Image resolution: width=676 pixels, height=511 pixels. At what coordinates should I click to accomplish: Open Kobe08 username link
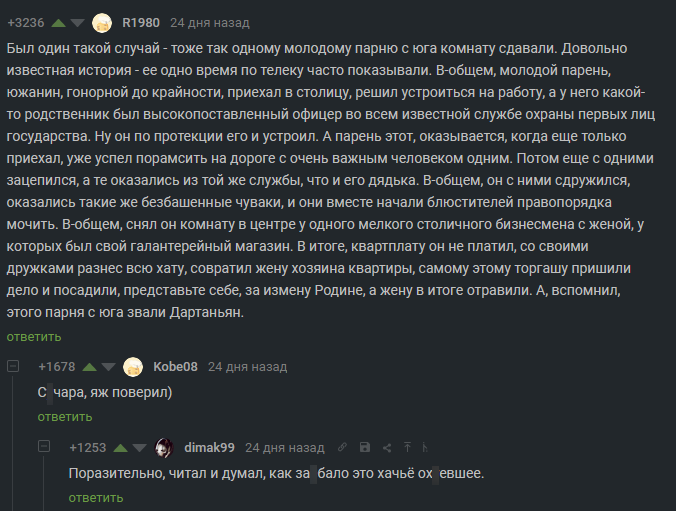175,367
